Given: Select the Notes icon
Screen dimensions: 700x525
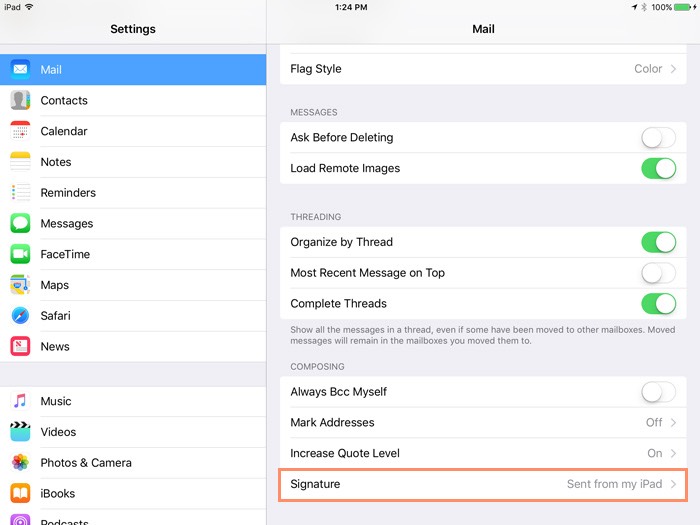Looking at the screenshot, I should click(20, 162).
